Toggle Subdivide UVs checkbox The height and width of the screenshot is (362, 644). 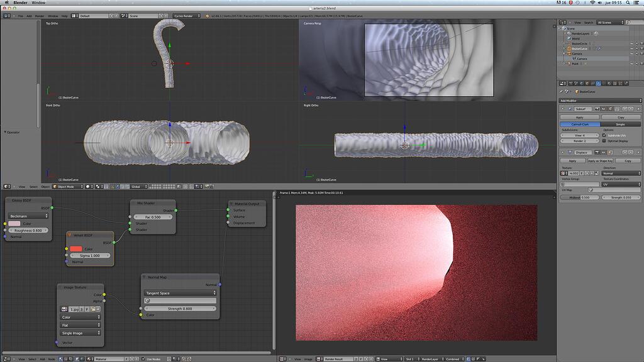(604, 135)
